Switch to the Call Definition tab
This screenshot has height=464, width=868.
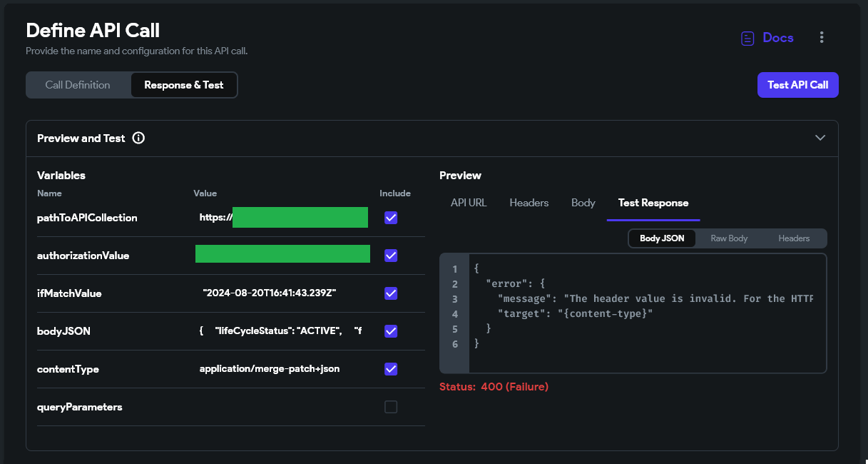point(78,85)
